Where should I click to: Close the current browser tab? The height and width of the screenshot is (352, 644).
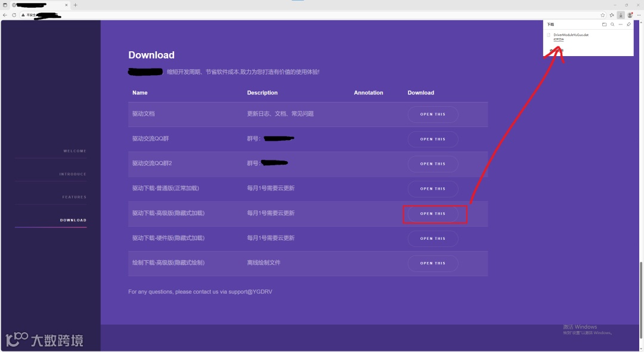(x=66, y=5)
